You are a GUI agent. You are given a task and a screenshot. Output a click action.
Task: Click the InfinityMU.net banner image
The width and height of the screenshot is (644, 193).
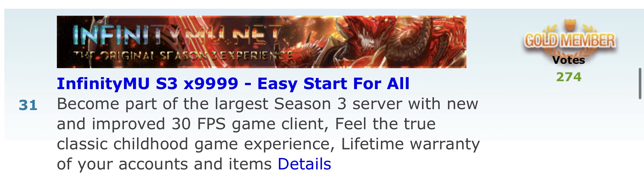pos(261,42)
